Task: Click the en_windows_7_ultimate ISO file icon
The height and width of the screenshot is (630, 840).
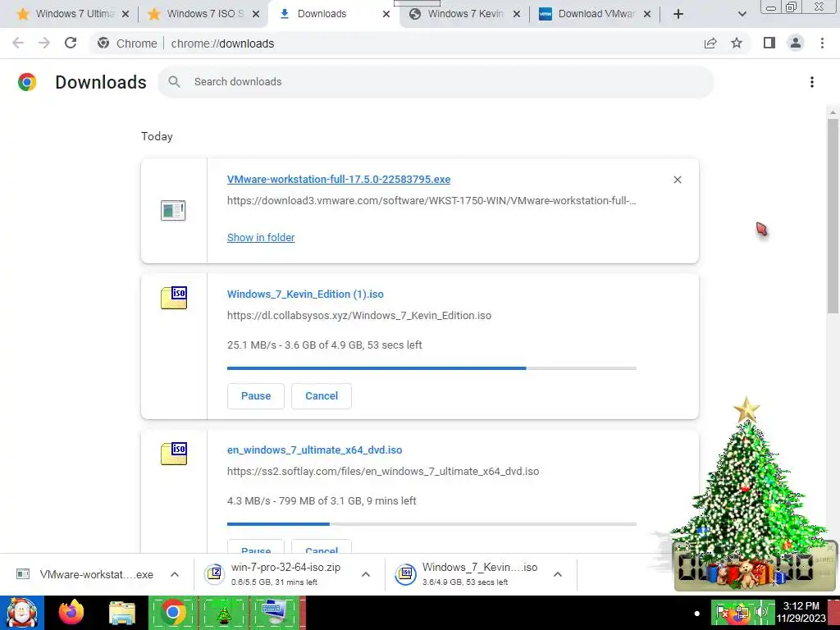Action: pos(174,454)
